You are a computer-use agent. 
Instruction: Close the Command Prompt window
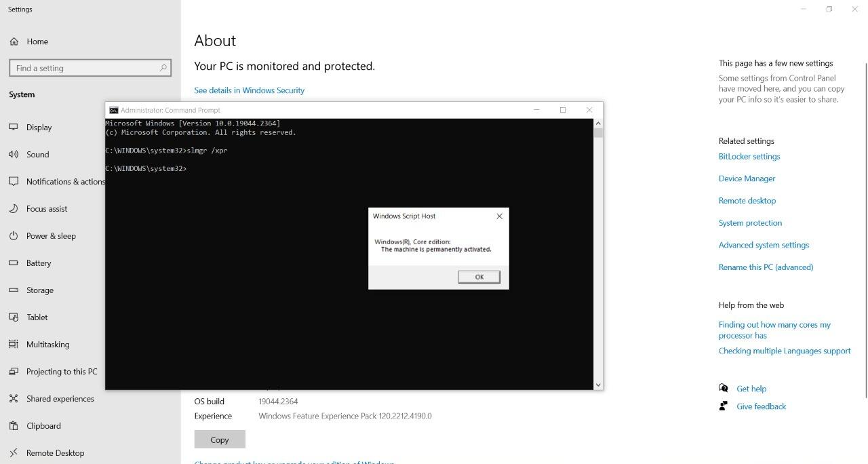click(x=589, y=110)
